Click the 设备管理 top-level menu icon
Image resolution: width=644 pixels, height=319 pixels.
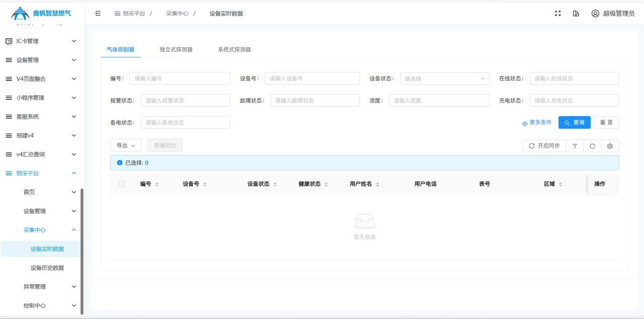9,60
